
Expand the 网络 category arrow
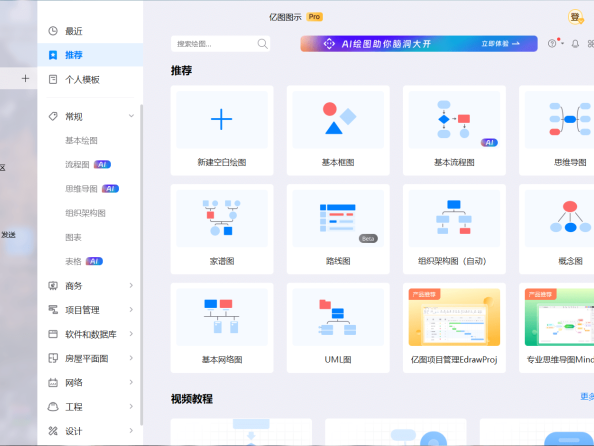click(x=131, y=382)
